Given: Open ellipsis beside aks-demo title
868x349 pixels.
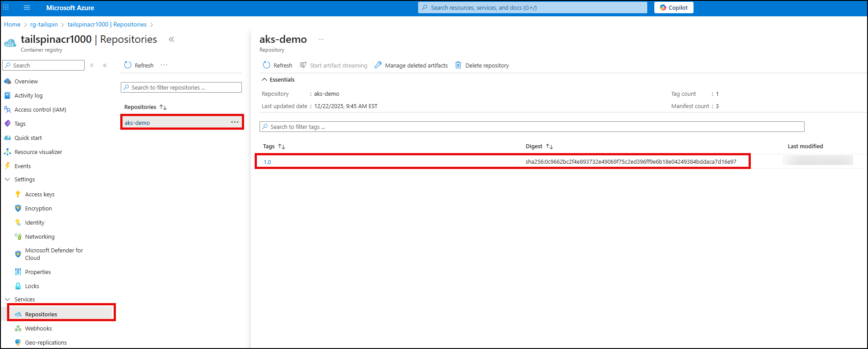Looking at the screenshot, I should [321, 39].
